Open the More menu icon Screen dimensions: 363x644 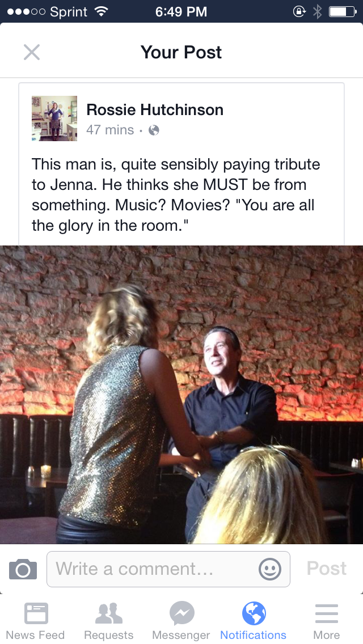[326, 613]
